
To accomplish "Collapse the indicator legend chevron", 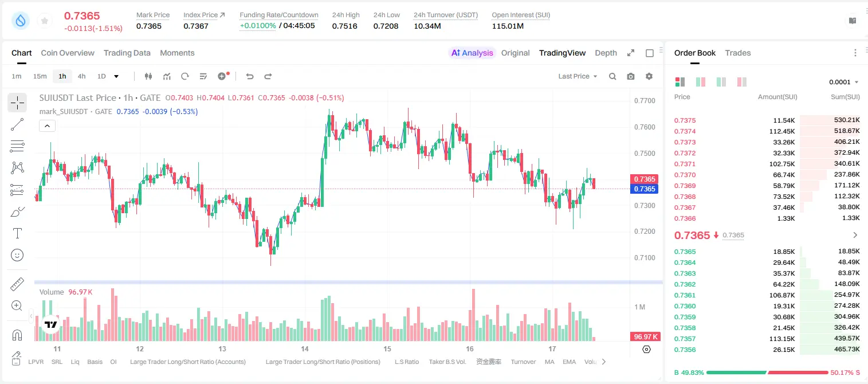I will (47, 126).
